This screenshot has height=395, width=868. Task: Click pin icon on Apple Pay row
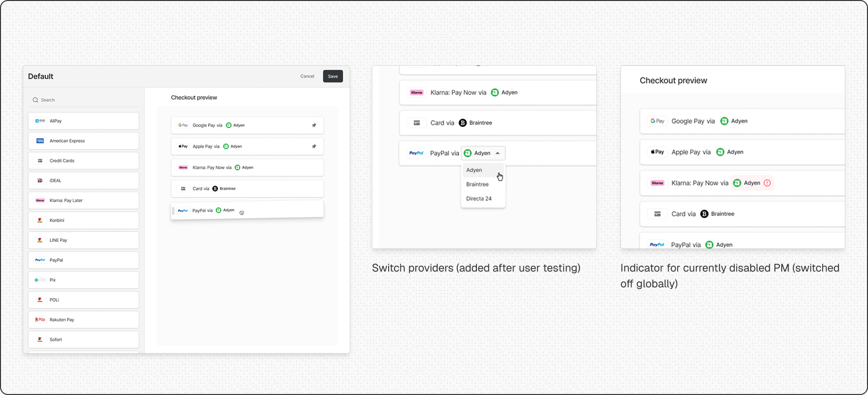[x=314, y=147]
